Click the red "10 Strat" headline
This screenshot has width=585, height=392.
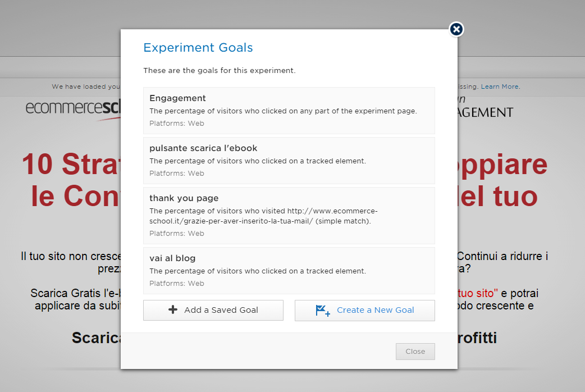pyautogui.click(x=70, y=165)
